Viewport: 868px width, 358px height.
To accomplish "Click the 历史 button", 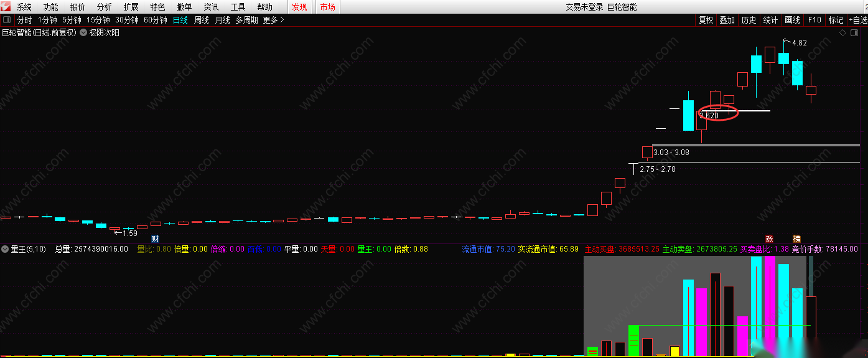I will [749, 20].
